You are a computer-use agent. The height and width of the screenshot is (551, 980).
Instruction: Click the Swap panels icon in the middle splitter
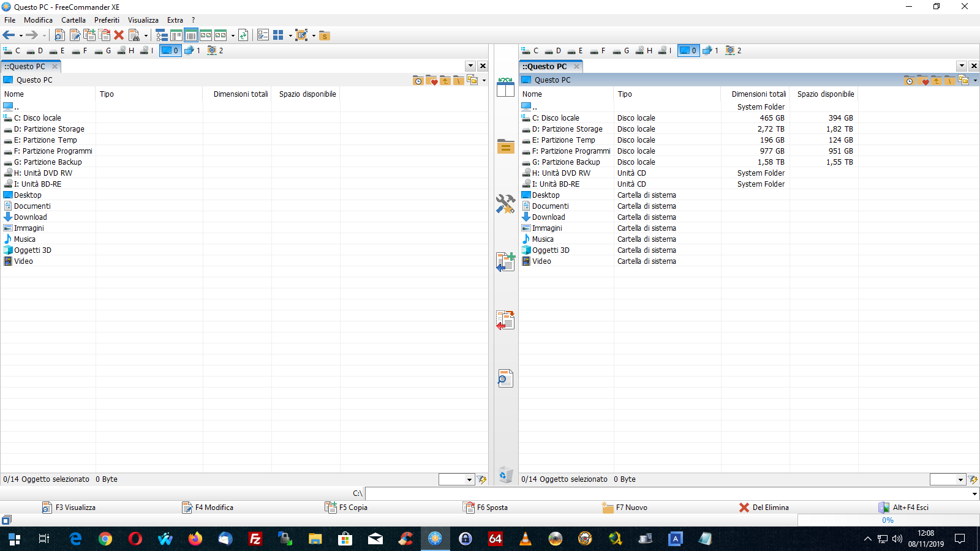(x=505, y=88)
